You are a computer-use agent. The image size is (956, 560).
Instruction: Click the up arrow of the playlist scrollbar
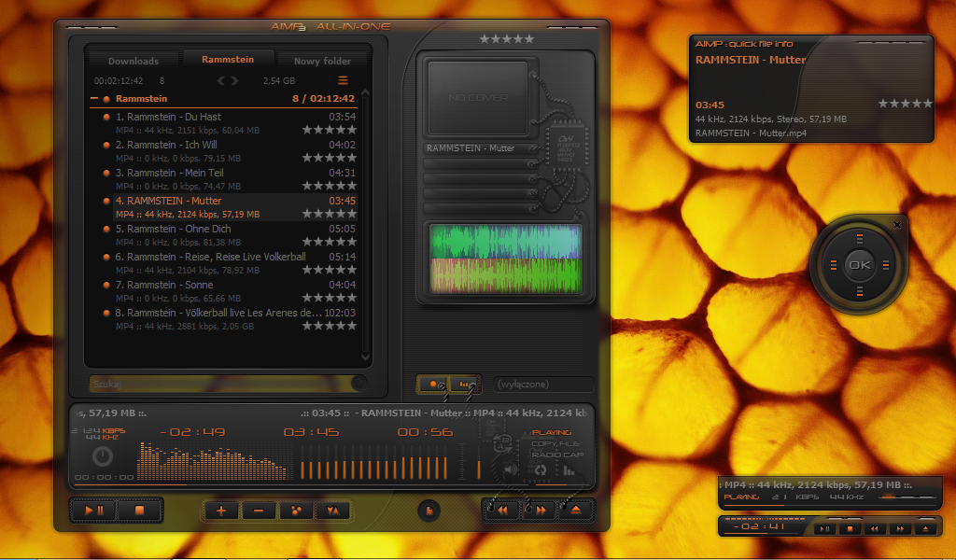click(366, 93)
